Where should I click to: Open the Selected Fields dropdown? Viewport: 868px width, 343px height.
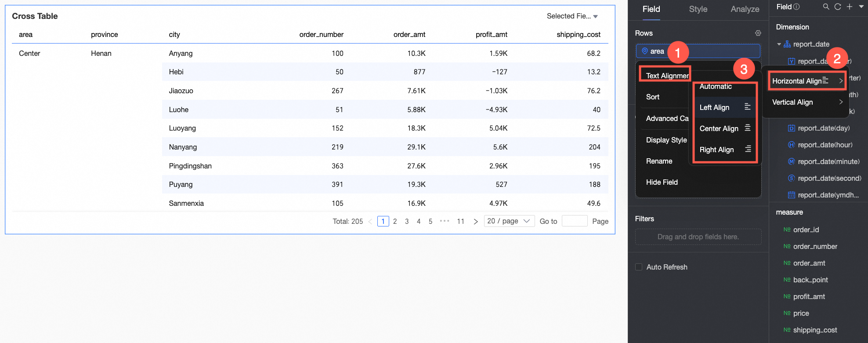click(x=572, y=16)
